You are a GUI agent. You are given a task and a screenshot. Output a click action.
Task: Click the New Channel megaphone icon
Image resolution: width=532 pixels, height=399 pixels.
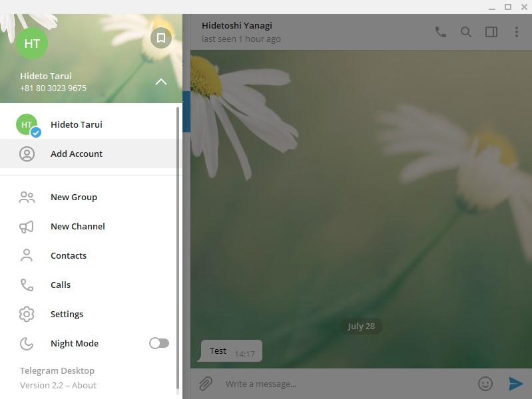(x=27, y=227)
